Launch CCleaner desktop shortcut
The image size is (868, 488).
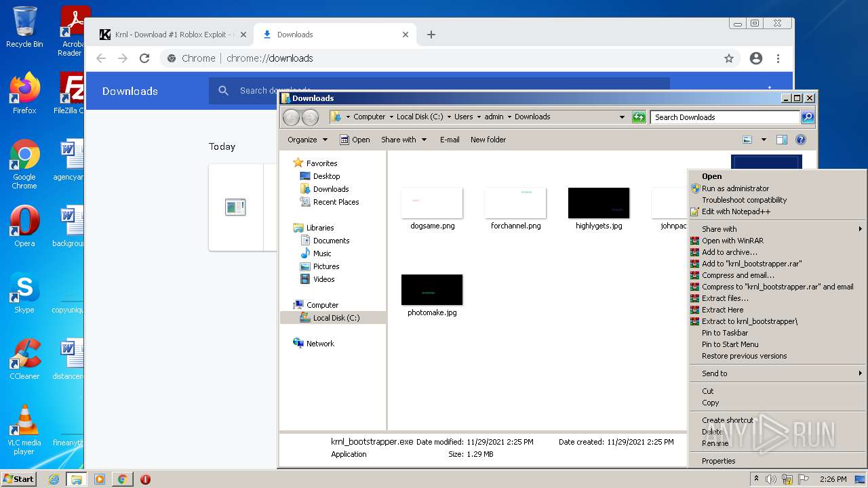(x=24, y=359)
